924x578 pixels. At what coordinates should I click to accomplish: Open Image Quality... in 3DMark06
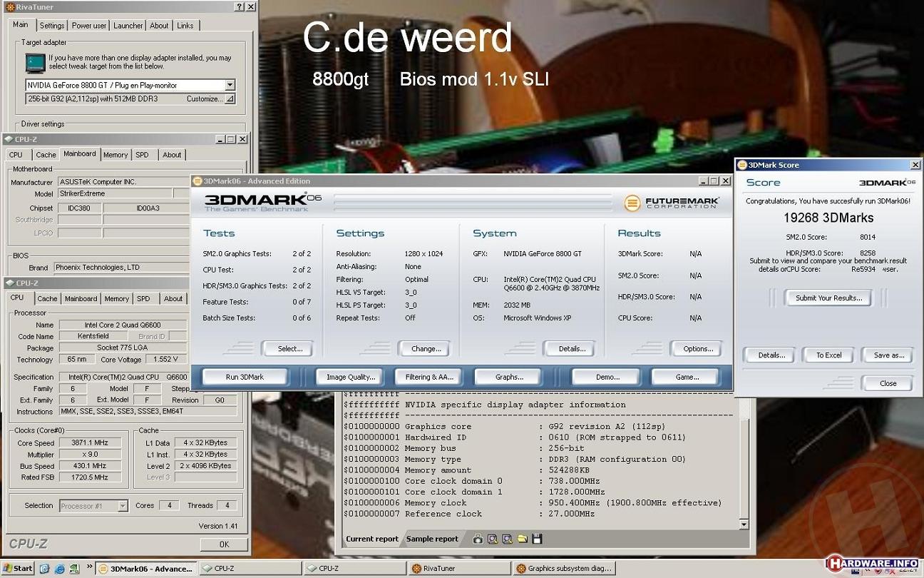(350, 377)
